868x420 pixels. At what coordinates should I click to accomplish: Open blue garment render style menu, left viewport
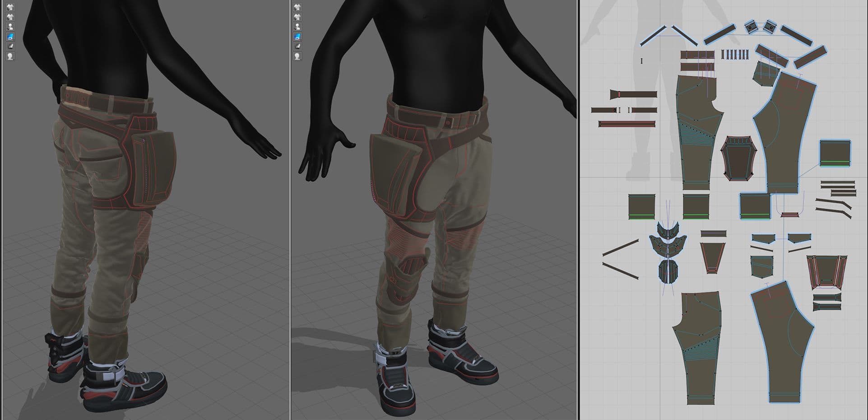[10, 37]
